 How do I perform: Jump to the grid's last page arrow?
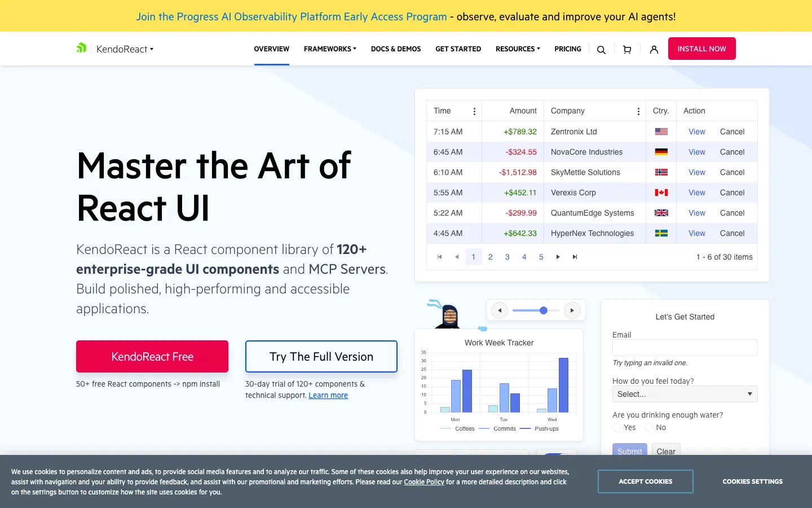(x=575, y=257)
